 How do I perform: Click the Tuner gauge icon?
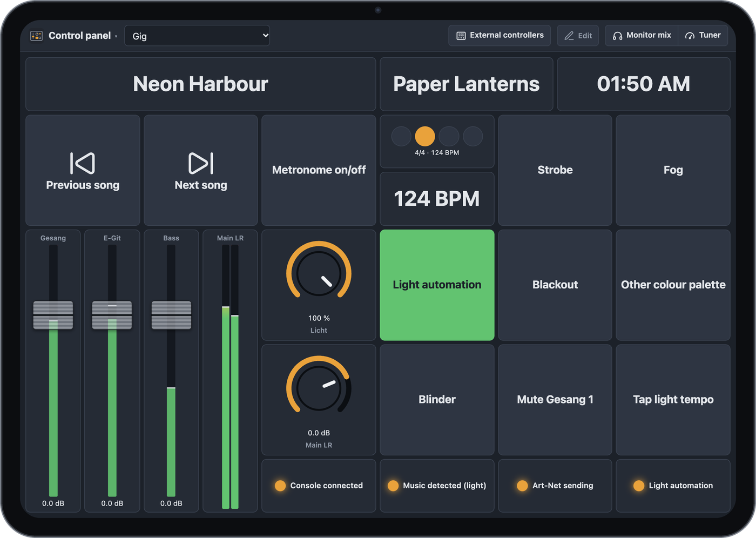(690, 36)
